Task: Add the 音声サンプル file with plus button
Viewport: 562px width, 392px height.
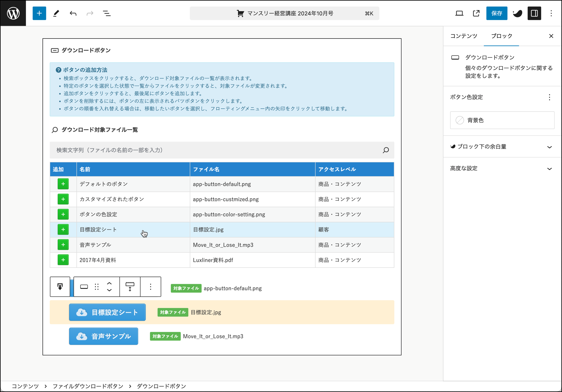Action: click(x=63, y=245)
